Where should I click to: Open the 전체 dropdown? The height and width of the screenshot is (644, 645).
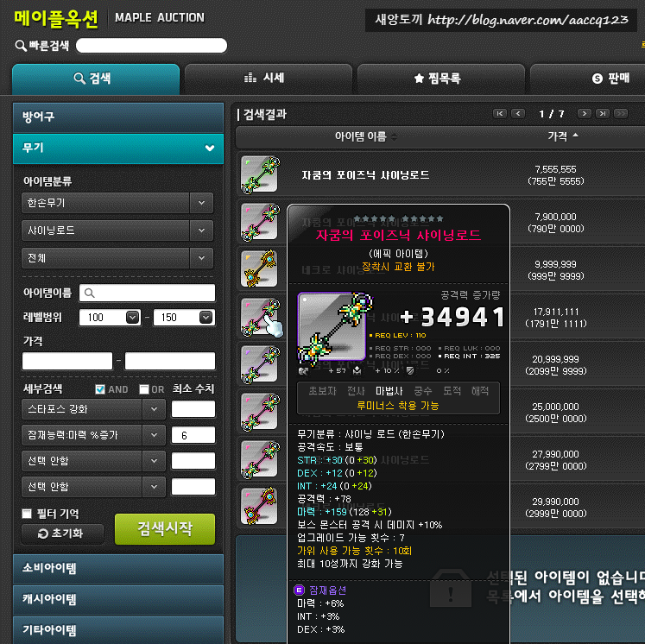coord(117,258)
